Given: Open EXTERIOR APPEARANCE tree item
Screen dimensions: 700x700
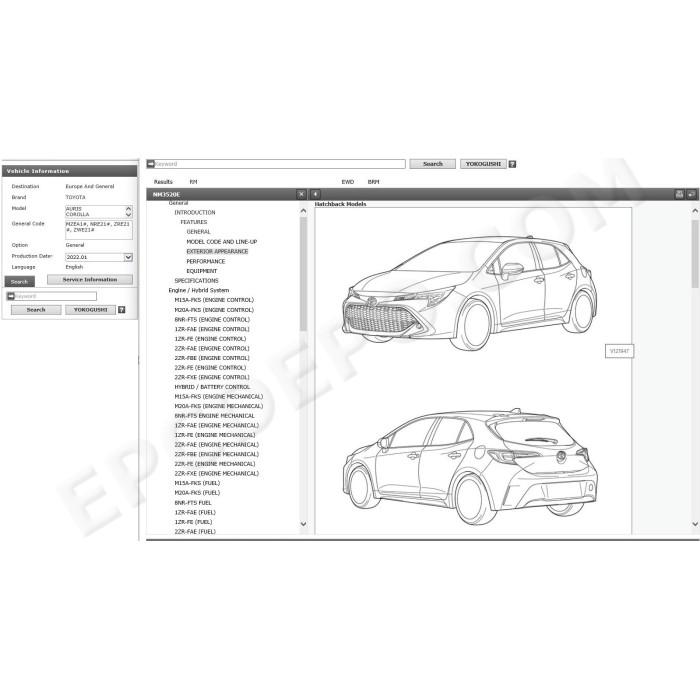Looking at the screenshot, I should click(x=217, y=251).
